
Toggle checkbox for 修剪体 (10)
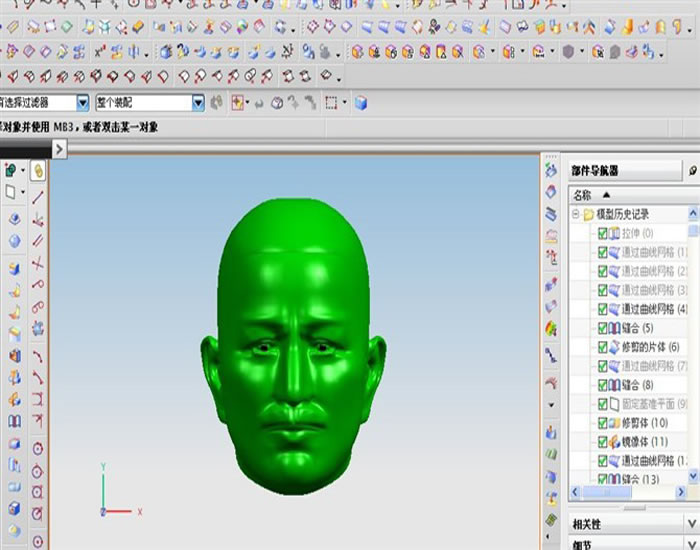603,423
